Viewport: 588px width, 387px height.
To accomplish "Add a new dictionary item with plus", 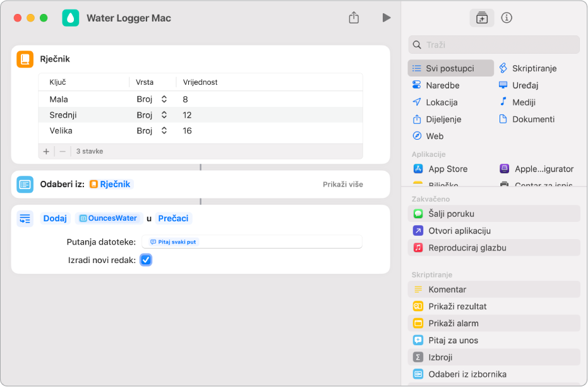I will pyautogui.click(x=46, y=151).
